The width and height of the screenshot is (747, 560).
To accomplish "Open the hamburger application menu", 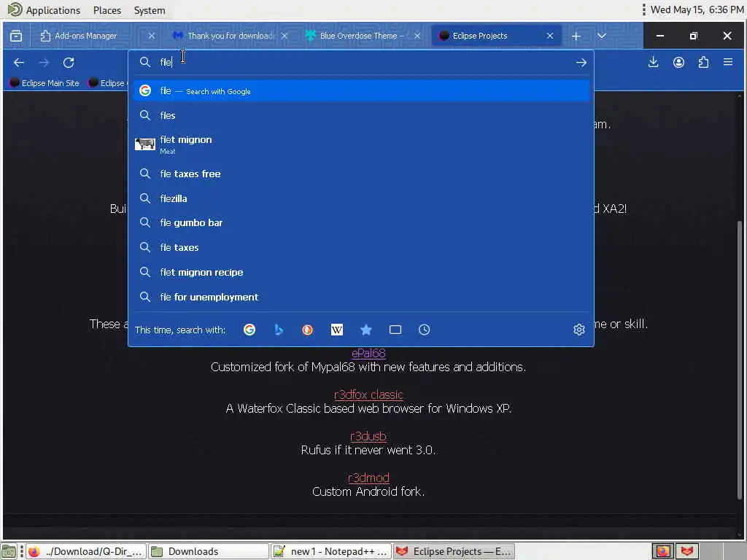I will point(728,62).
